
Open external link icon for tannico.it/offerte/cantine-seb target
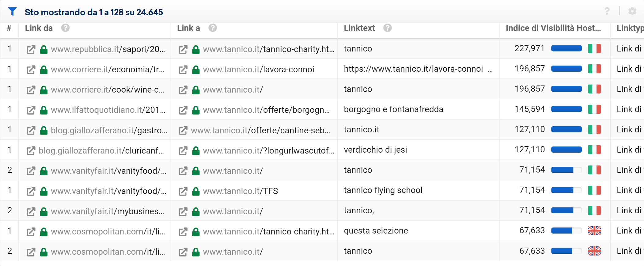[x=183, y=130]
